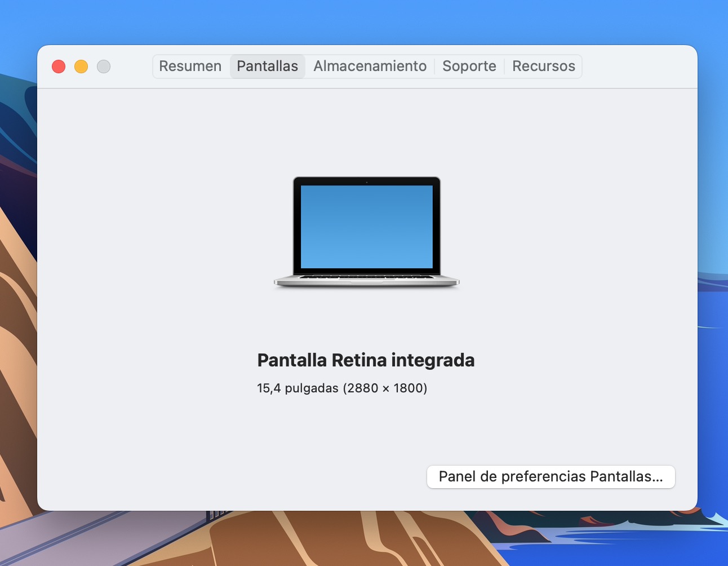Click the rocky cliff wallpaper left of the window
This screenshot has width=728, height=566.
tap(17, 338)
